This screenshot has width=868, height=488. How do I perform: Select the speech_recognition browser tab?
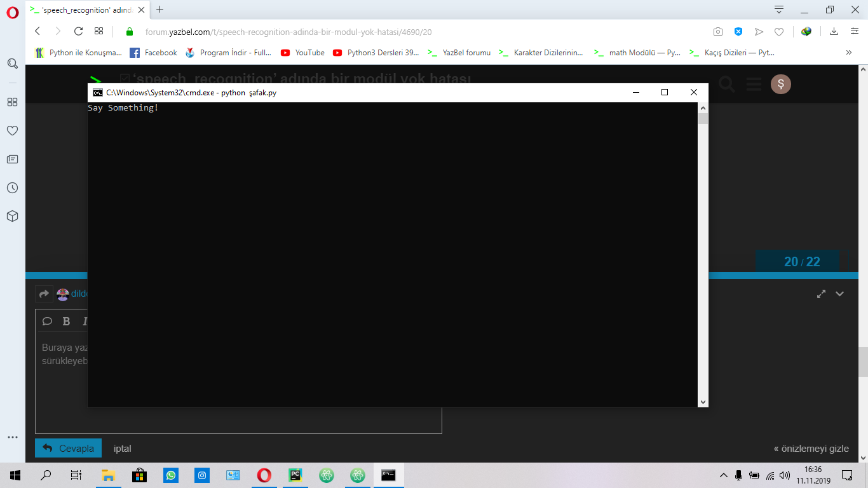click(86, 10)
